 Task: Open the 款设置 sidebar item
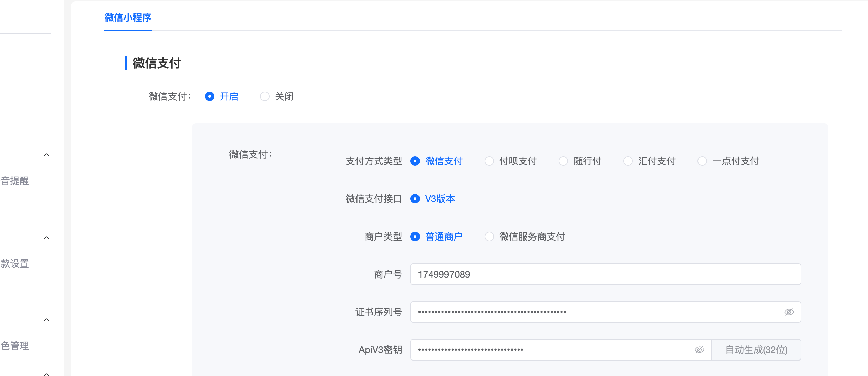[14, 264]
